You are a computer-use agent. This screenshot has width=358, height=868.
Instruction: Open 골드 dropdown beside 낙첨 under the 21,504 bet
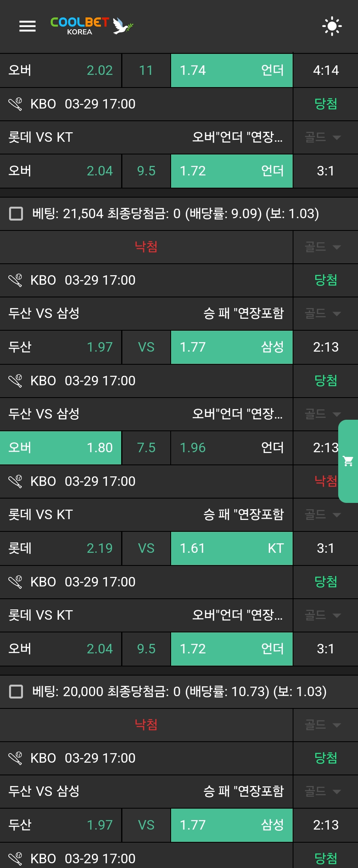(322, 247)
